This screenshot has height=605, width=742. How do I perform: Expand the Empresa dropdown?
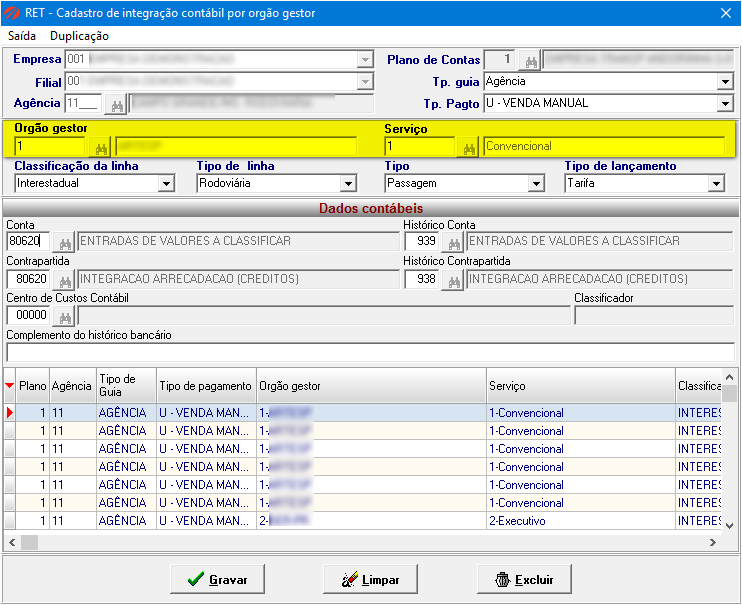click(x=364, y=60)
